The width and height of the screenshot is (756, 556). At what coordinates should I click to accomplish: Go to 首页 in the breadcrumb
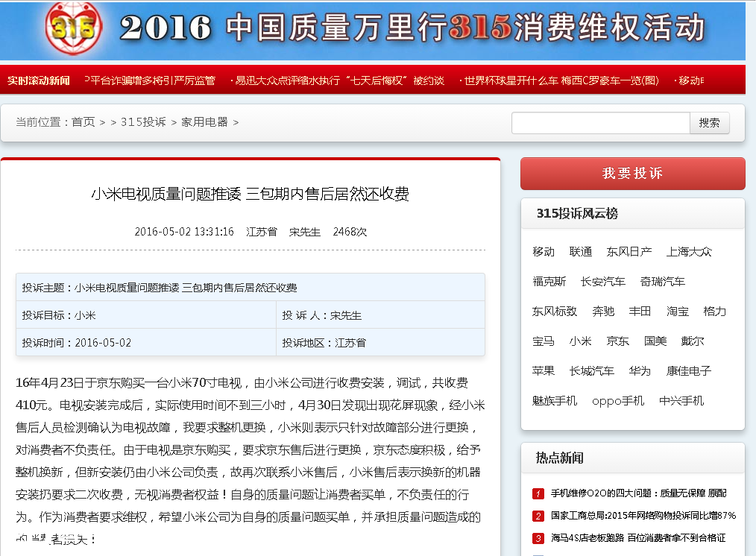click(84, 122)
